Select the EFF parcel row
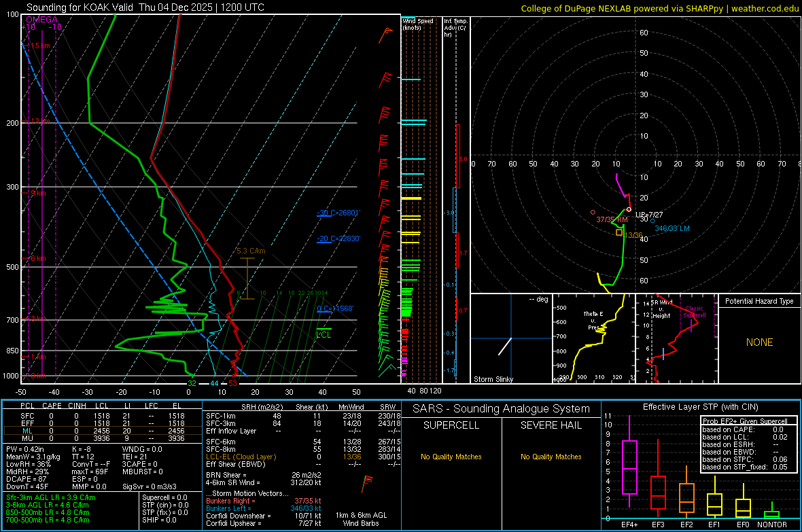The height and width of the screenshot is (532, 802). pos(103,423)
